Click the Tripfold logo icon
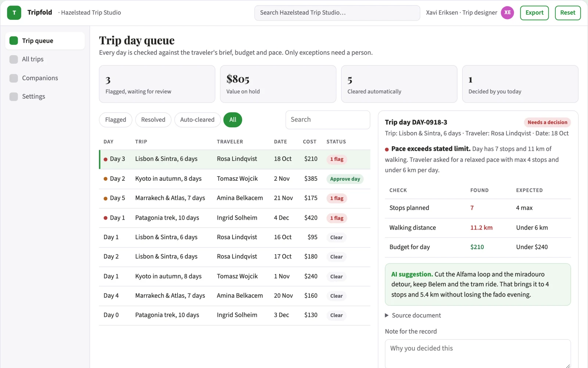This screenshot has width=588, height=368. pos(14,13)
